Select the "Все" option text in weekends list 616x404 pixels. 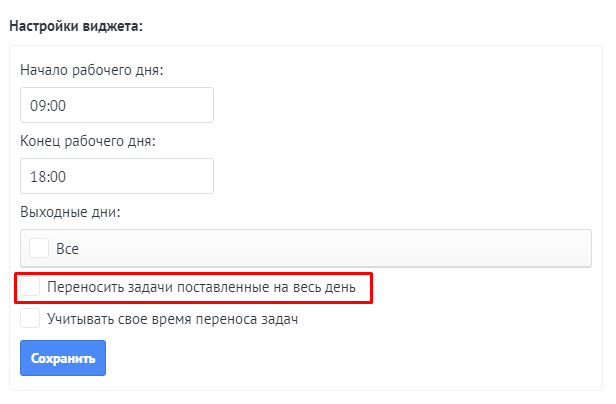(x=67, y=249)
